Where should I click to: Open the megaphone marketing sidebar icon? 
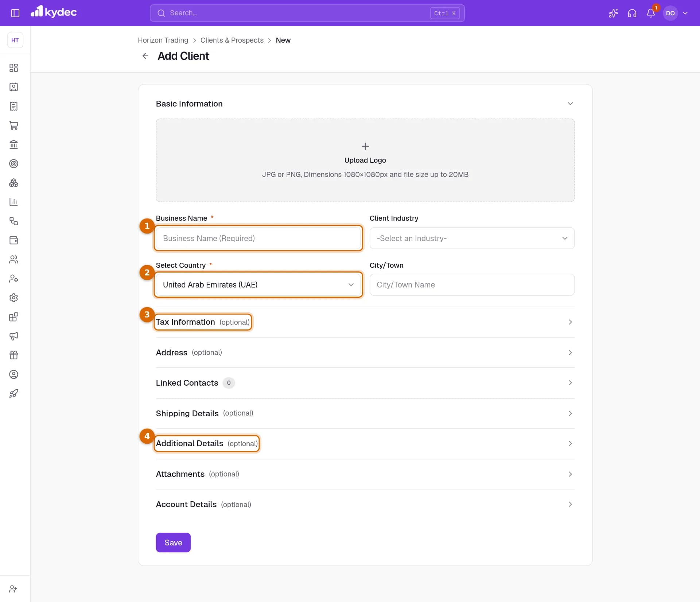coord(14,336)
